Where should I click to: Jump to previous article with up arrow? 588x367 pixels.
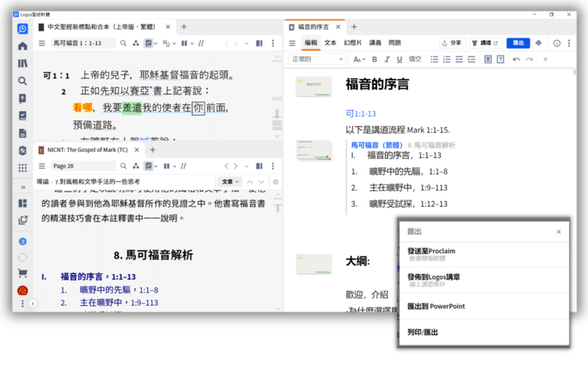tap(250, 182)
